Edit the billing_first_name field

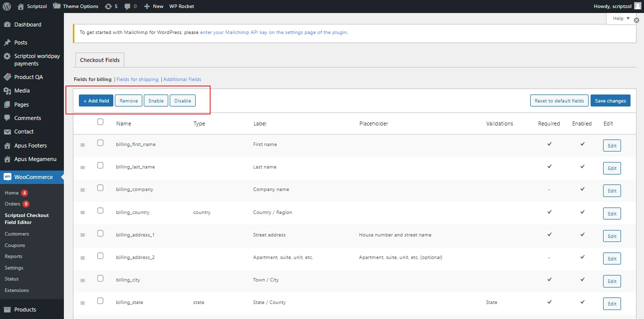click(612, 146)
